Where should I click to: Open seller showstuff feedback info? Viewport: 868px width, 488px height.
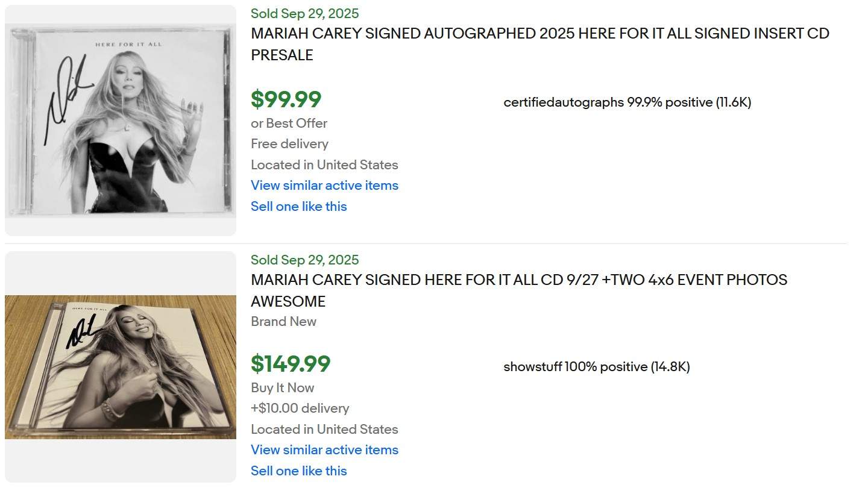point(596,367)
